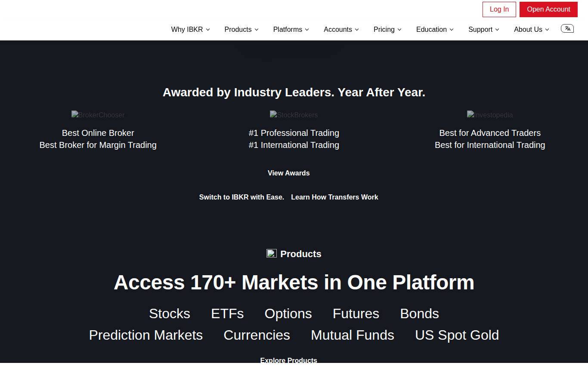Screen dimensions: 588x387
Task: Expand the Products navigation menu
Action: (x=241, y=29)
